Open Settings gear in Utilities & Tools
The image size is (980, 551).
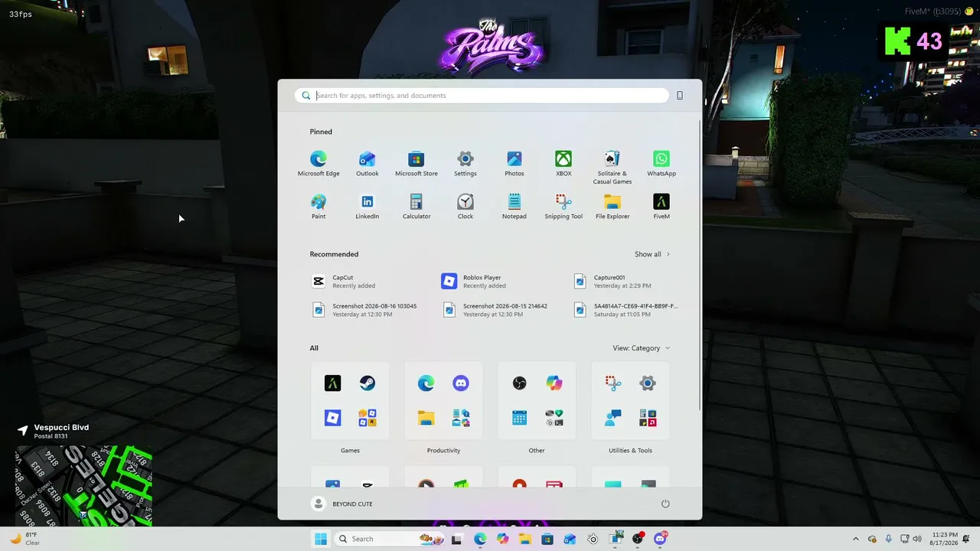tap(648, 383)
